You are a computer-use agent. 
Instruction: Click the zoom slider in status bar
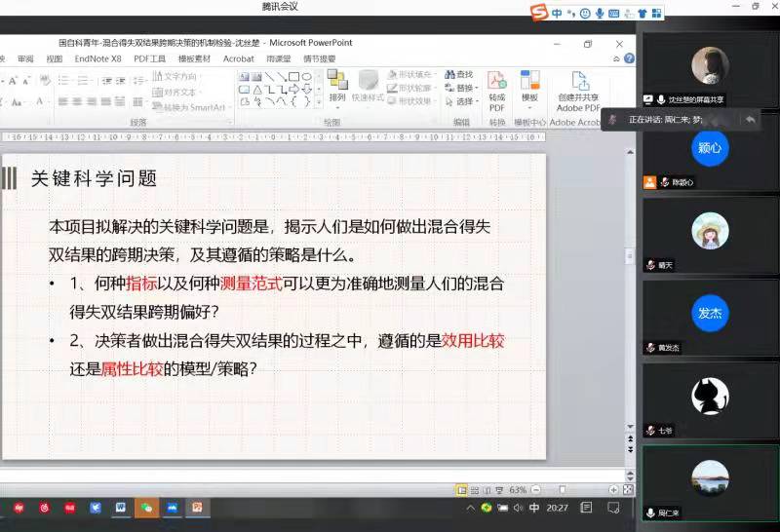tap(563, 489)
